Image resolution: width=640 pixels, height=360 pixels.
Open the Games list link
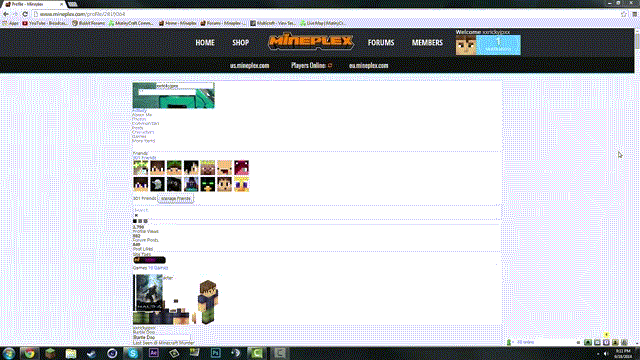(x=158, y=268)
